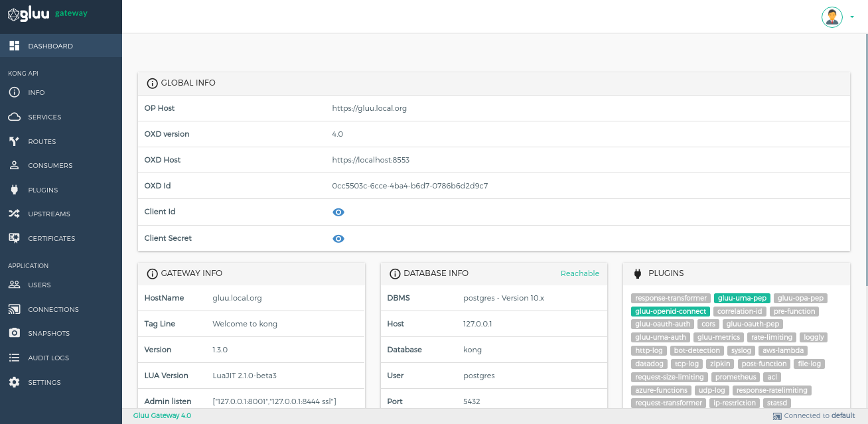Click the Gluu Gateway 4.0 footer text
Screen dimensions: 868x424
[x=162, y=416]
